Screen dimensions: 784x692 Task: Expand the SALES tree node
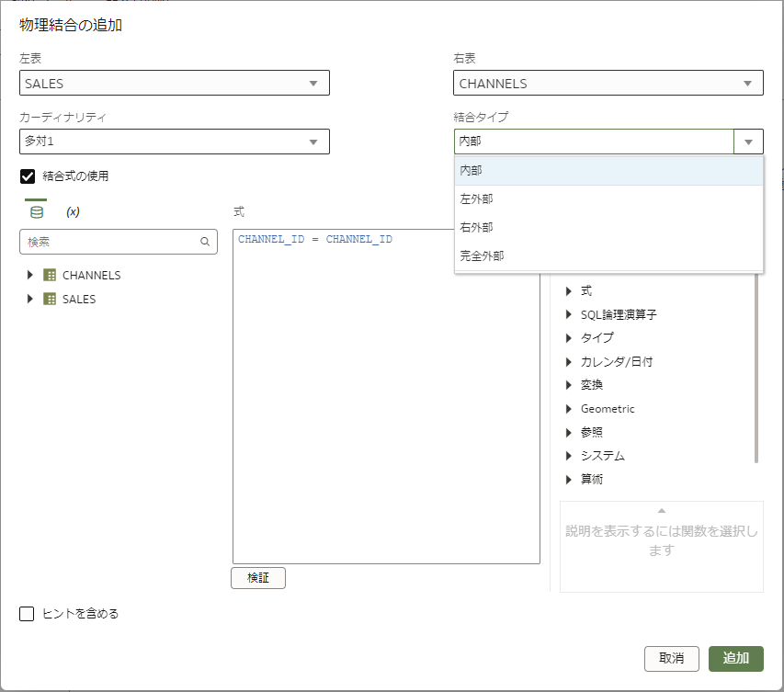pos(30,299)
